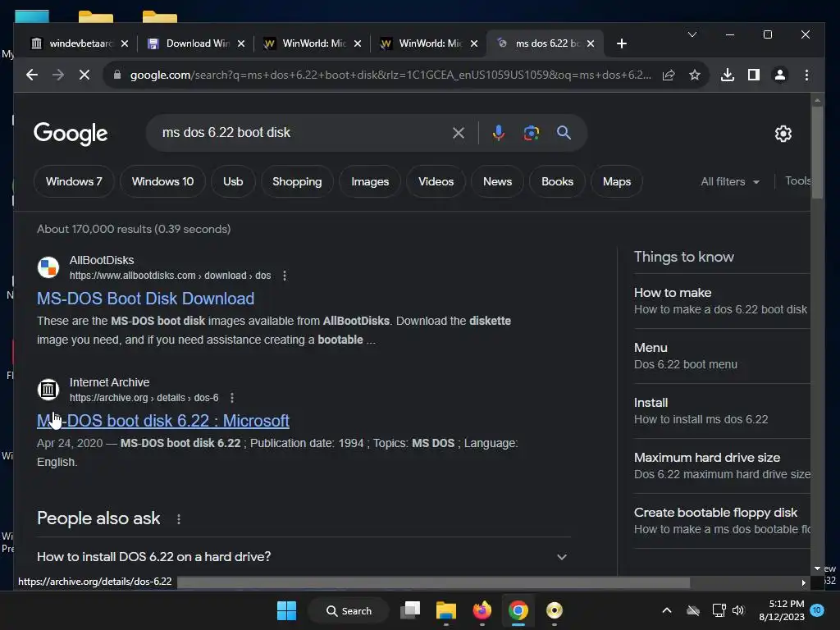Select the Books filter chip
Screen dimensions: 840x630
[x=557, y=181]
